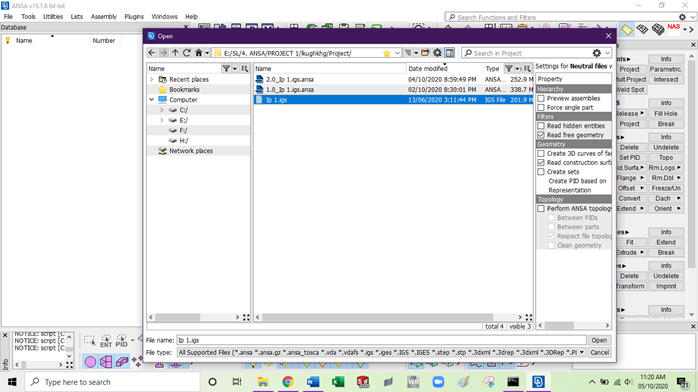698x392 pixels.
Task: Go up one folder level
Action: [x=175, y=53]
